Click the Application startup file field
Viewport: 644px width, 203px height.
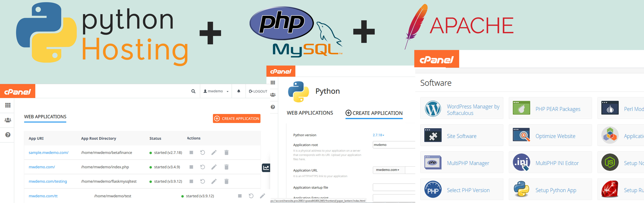click(x=394, y=187)
